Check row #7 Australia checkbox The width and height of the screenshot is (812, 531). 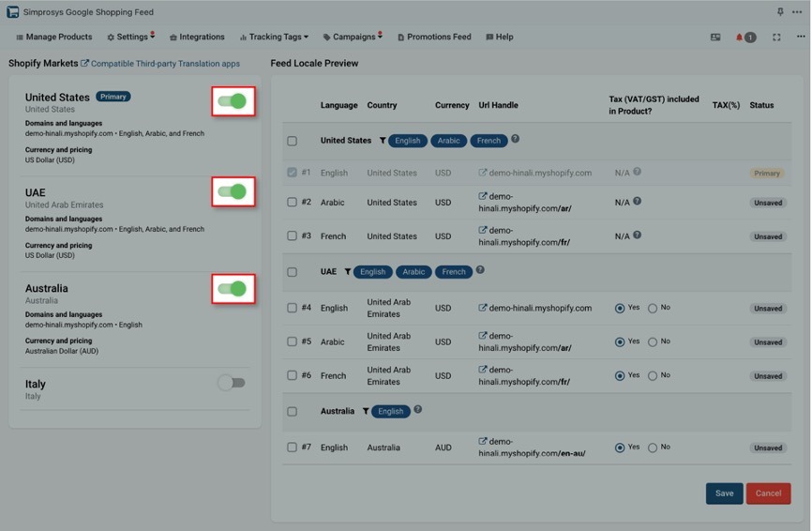(x=292, y=448)
